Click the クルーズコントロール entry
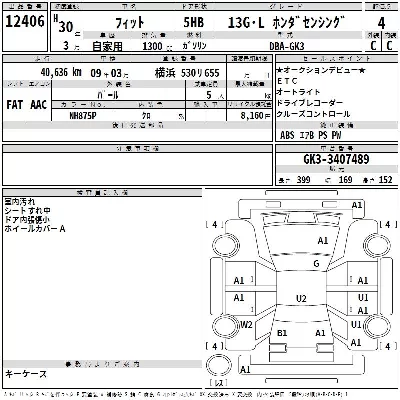400x400 pixels. [313, 114]
